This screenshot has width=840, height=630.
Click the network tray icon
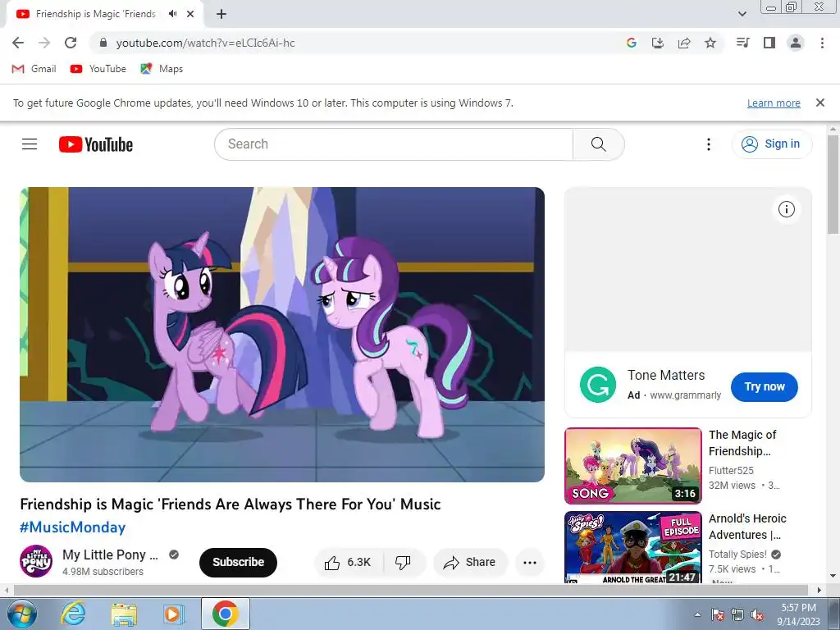click(x=737, y=615)
